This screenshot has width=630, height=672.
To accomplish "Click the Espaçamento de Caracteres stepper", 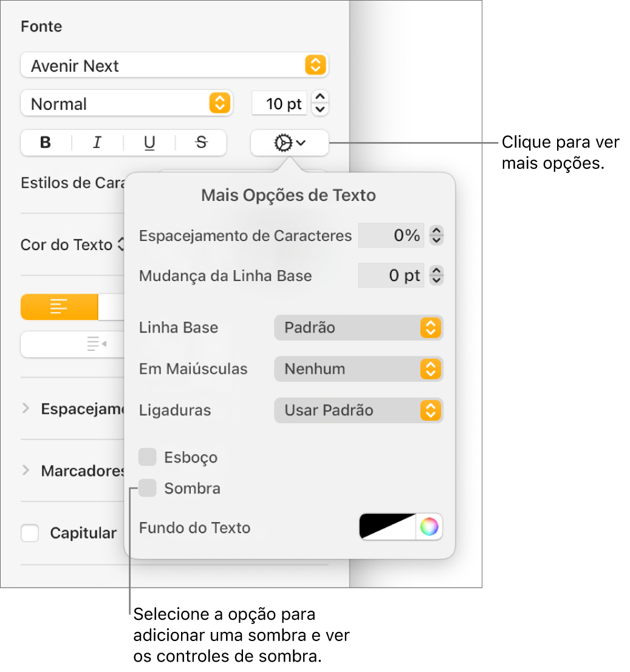I will click(x=436, y=236).
